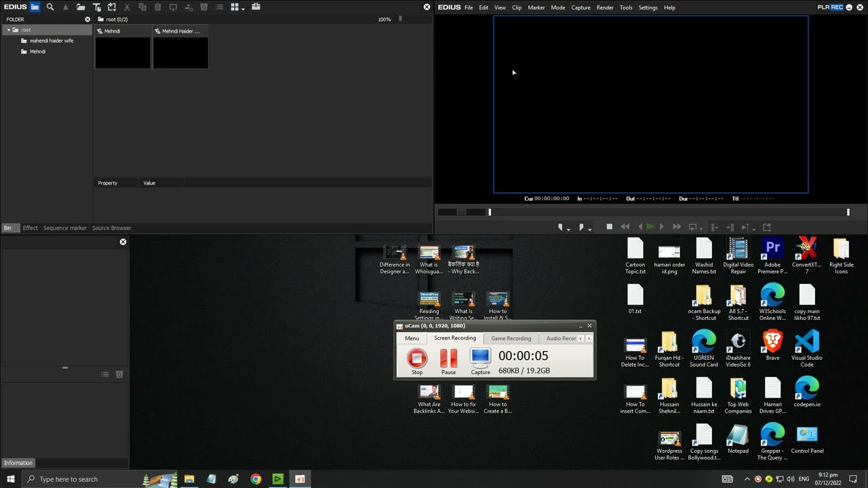Switch to the Effect tab
Viewport: 868px width, 488px height.
31,228
